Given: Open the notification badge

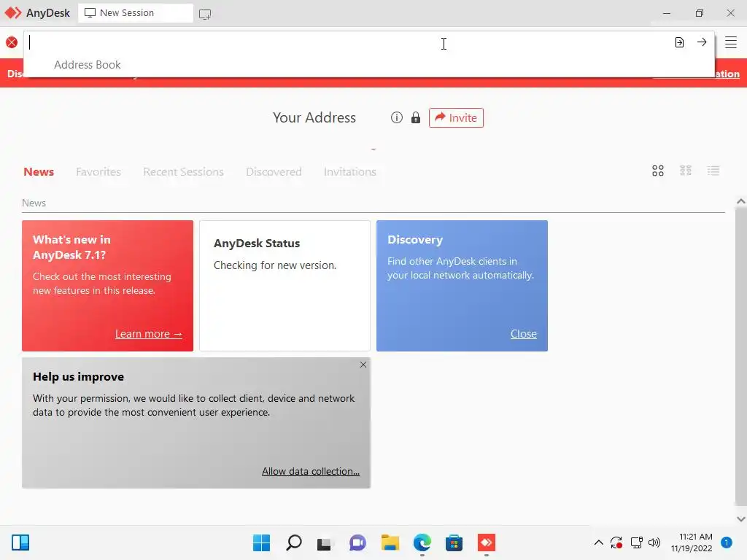Looking at the screenshot, I should [x=726, y=542].
